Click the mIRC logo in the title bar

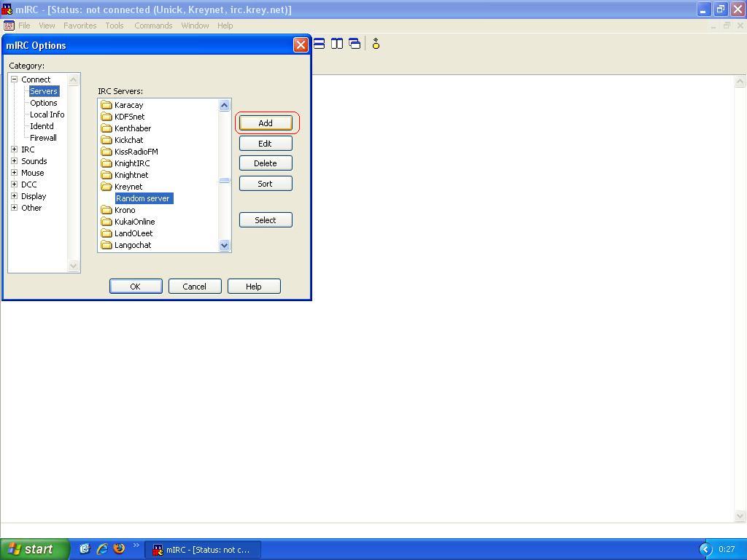(x=7, y=9)
